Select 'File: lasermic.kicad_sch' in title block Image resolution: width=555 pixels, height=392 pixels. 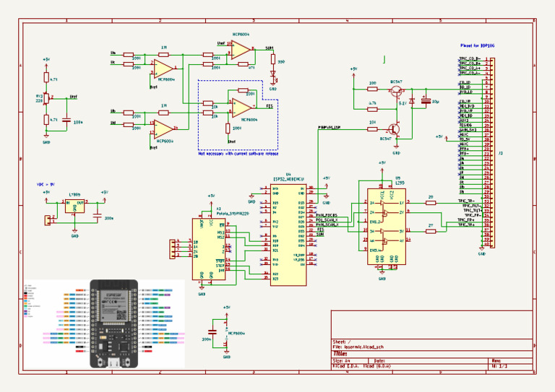(358, 347)
